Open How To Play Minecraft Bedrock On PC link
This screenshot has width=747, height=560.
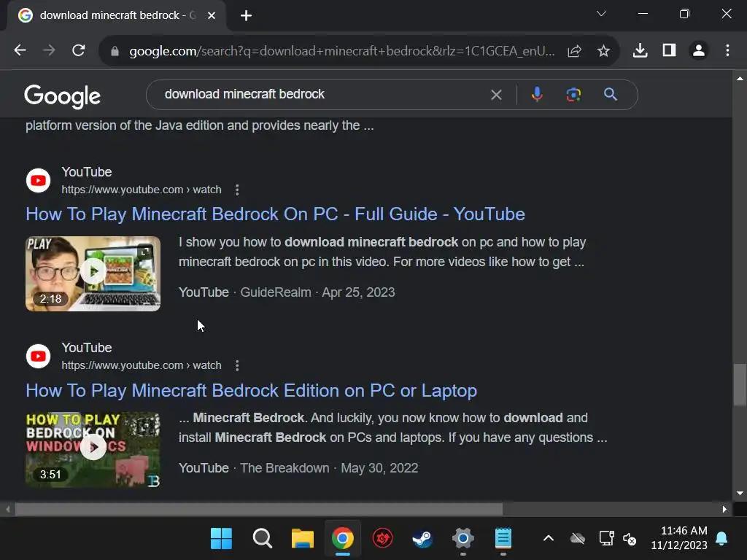[275, 214]
